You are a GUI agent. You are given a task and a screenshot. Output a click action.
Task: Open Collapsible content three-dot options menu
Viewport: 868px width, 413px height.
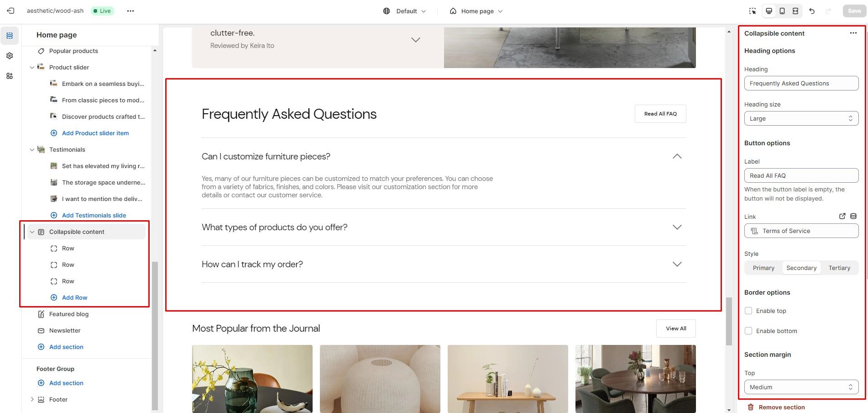[853, 33]
